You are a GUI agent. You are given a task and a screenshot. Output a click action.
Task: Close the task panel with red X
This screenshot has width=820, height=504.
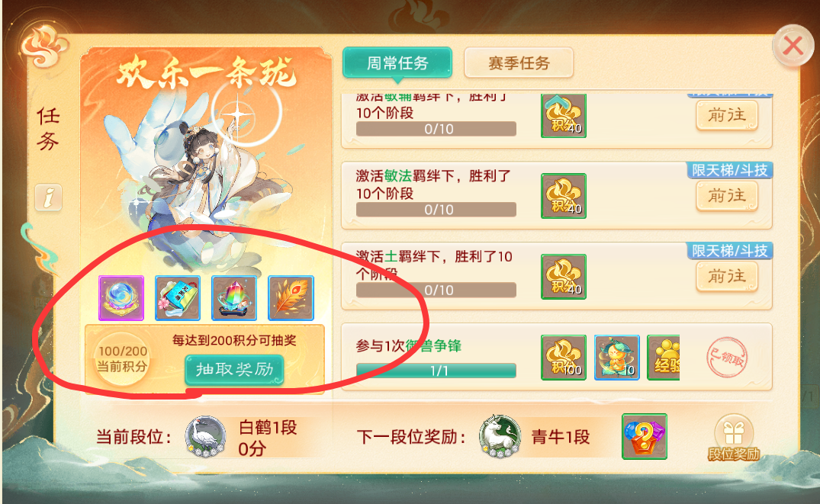pyautogui.click(x=793, y=46)
